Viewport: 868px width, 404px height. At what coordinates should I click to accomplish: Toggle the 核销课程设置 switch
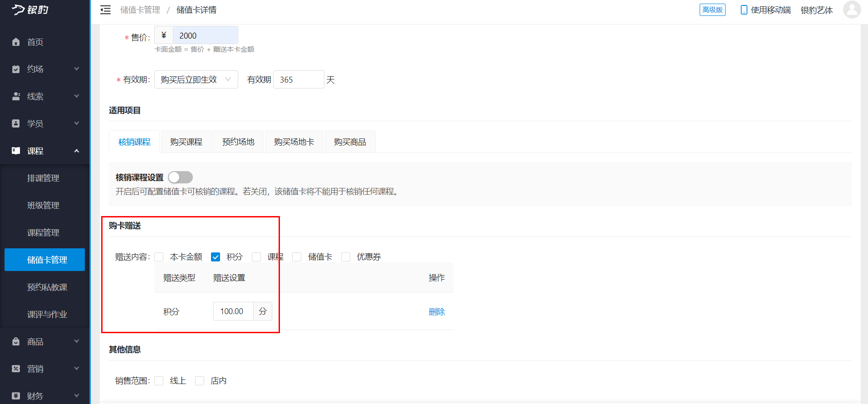[180, 177]
